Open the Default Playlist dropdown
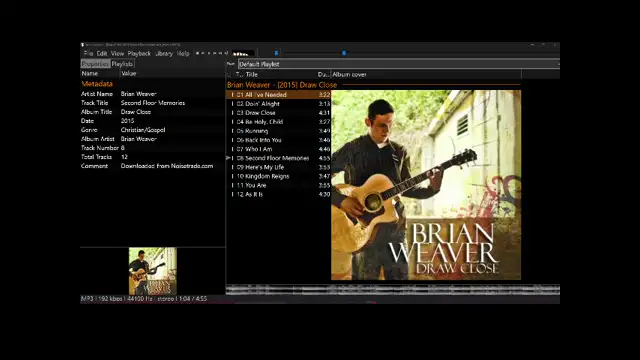This screenshot has height=360, width=640. pos(398,64)
